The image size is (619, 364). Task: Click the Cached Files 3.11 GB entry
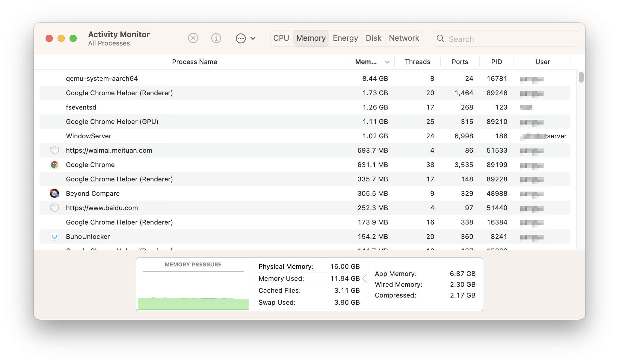[x=309, y=290]
